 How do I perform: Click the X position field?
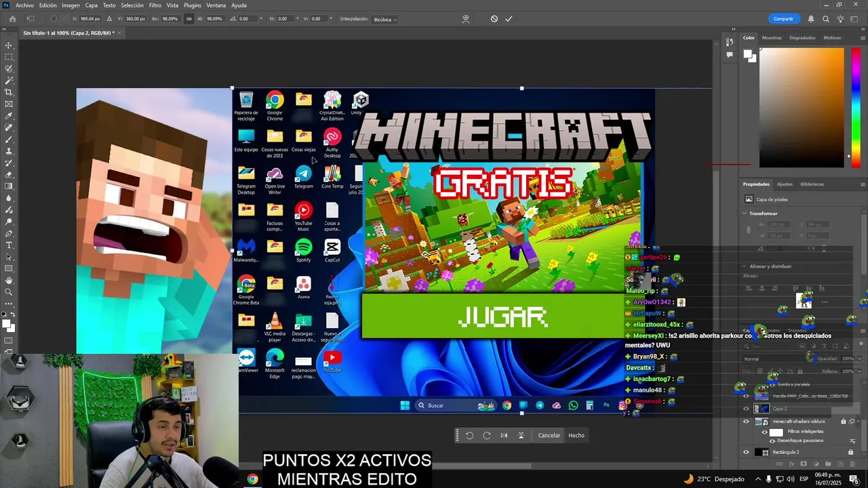point(90,19)
